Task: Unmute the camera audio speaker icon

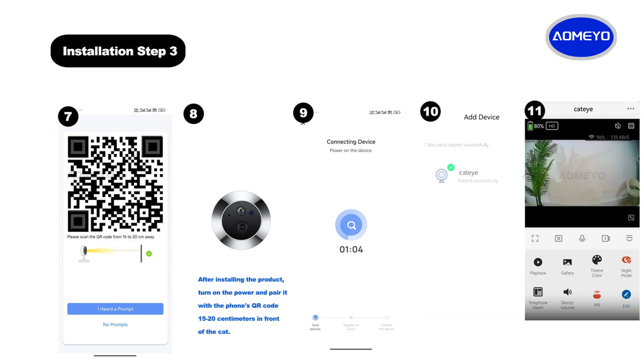Action: [x=618, y=126]
